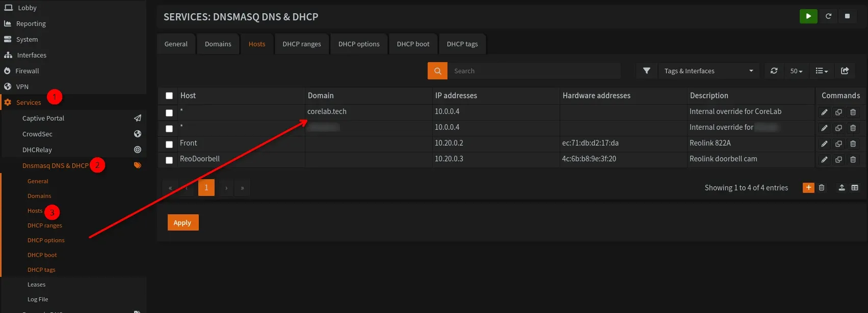The height and width of the screenshot is (313, 868).
Task: Delete the corelab.tech host entry
Action: click(853, 112)
